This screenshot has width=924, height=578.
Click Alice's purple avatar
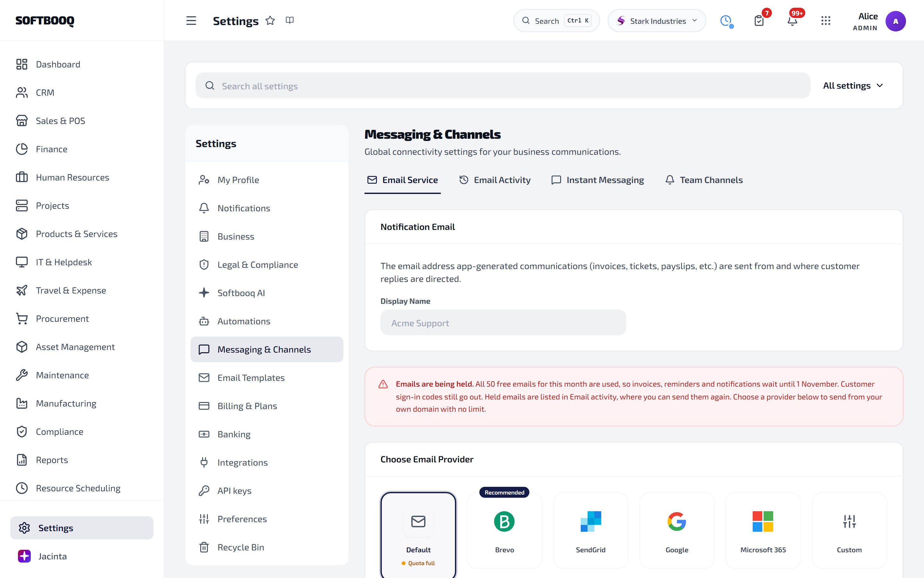point(895,21)
